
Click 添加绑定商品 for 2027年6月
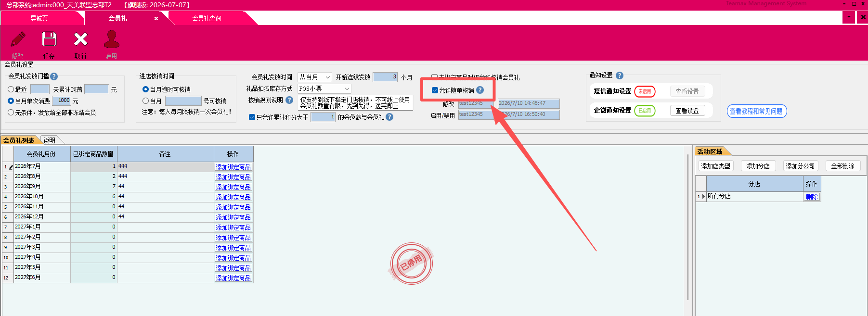(x=233, y=278)
